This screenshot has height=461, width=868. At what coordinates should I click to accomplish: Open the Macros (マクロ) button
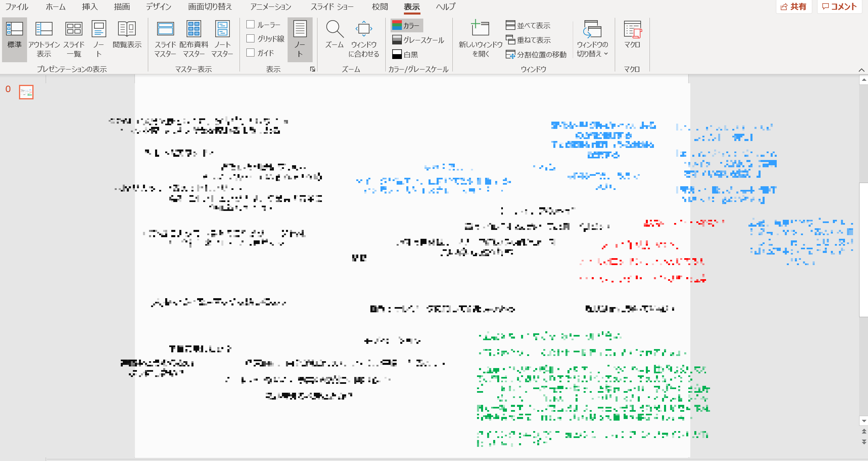632,35
